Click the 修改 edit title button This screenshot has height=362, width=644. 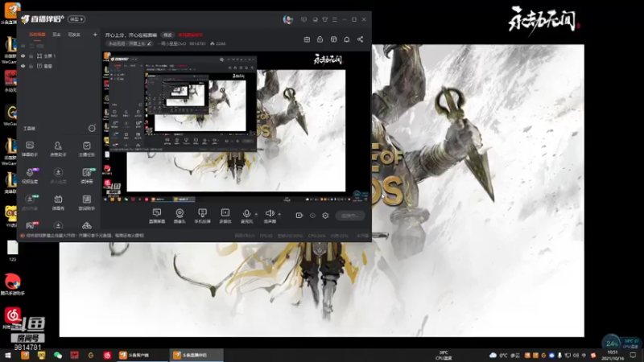click(167, 35)
